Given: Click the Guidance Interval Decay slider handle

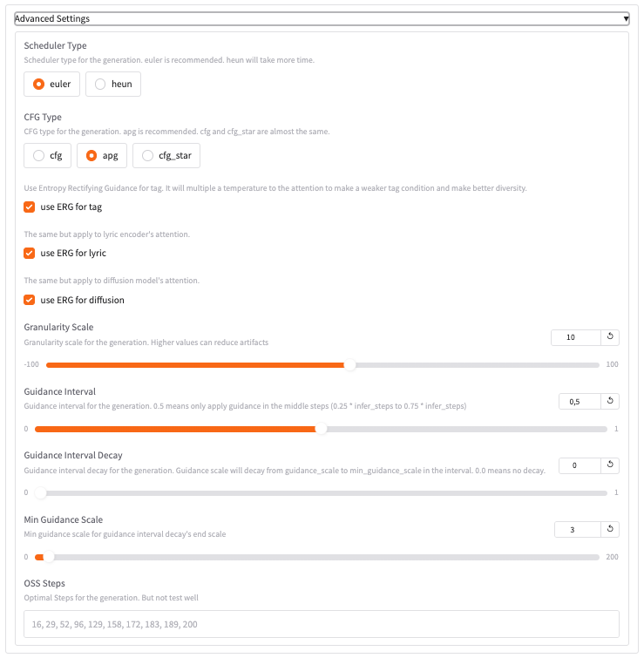Looking at the screenshot, I should pos(40,493).
